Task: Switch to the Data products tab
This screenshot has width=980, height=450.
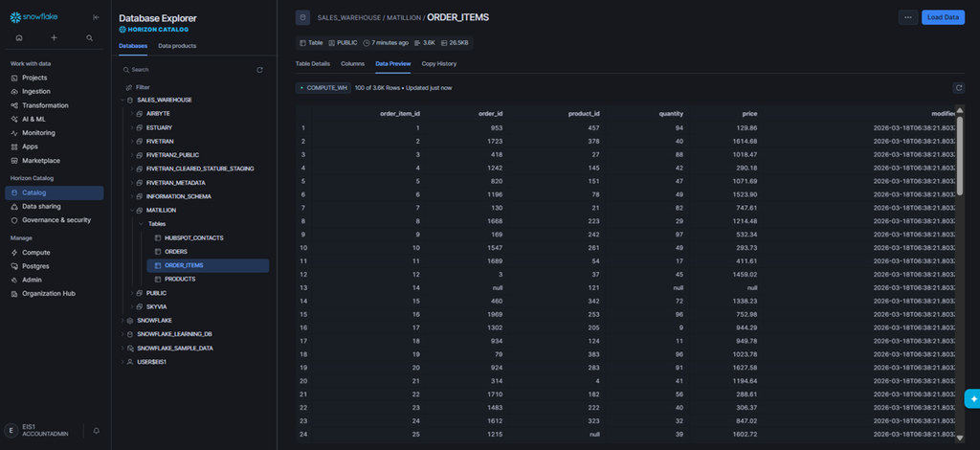Action: pyautogui.click(x=177, y=46)
